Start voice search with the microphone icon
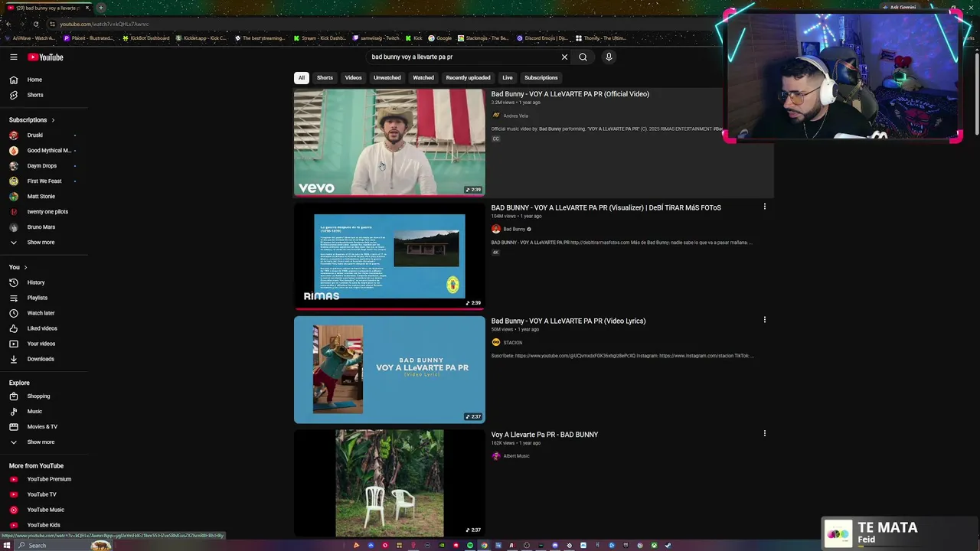Screen dimensions: 980x551 609,57
